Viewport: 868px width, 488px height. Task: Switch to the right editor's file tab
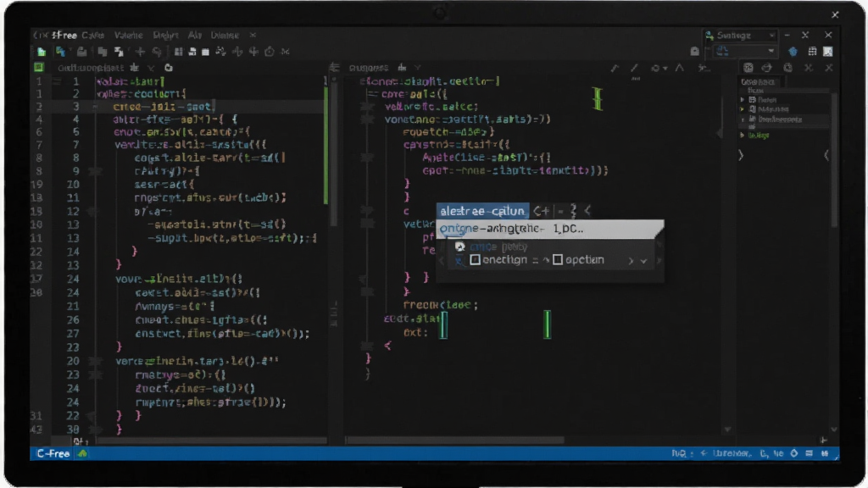click(369, 68)
